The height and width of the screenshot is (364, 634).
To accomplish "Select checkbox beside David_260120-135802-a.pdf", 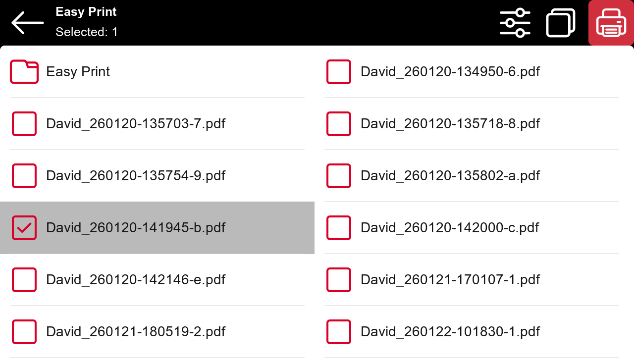I will pos(339,176).
